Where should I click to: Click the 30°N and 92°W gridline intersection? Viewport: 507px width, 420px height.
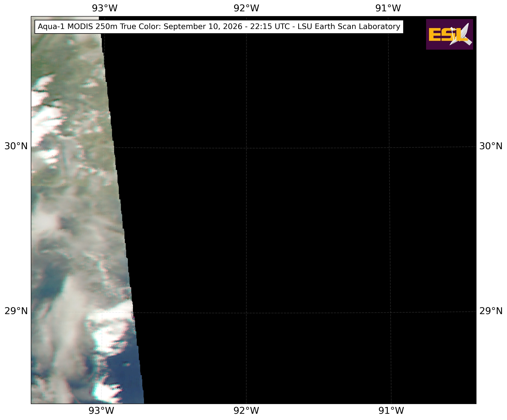coord(246,148)
